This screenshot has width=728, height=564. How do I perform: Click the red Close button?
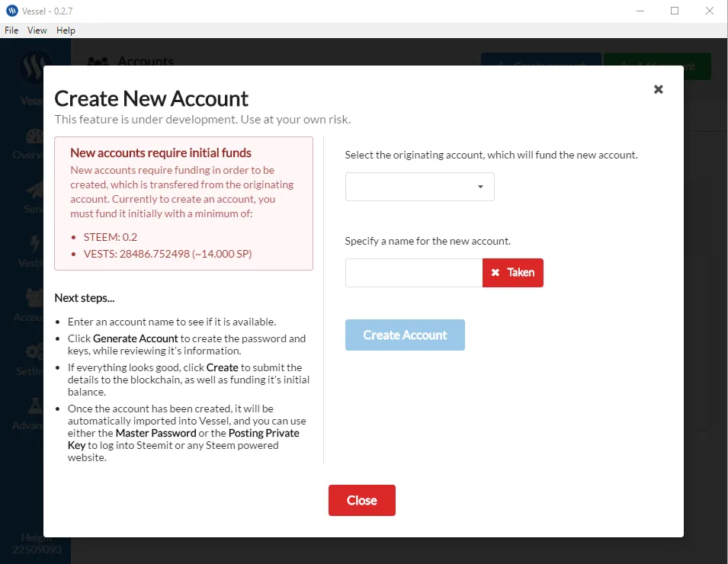point(361,500)
